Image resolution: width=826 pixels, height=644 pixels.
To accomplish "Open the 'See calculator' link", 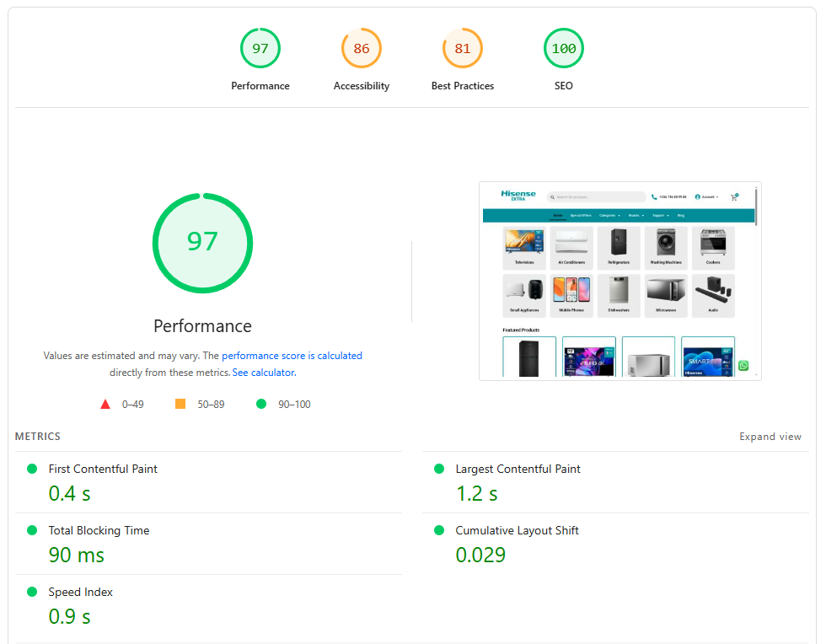I will point(264,373).
